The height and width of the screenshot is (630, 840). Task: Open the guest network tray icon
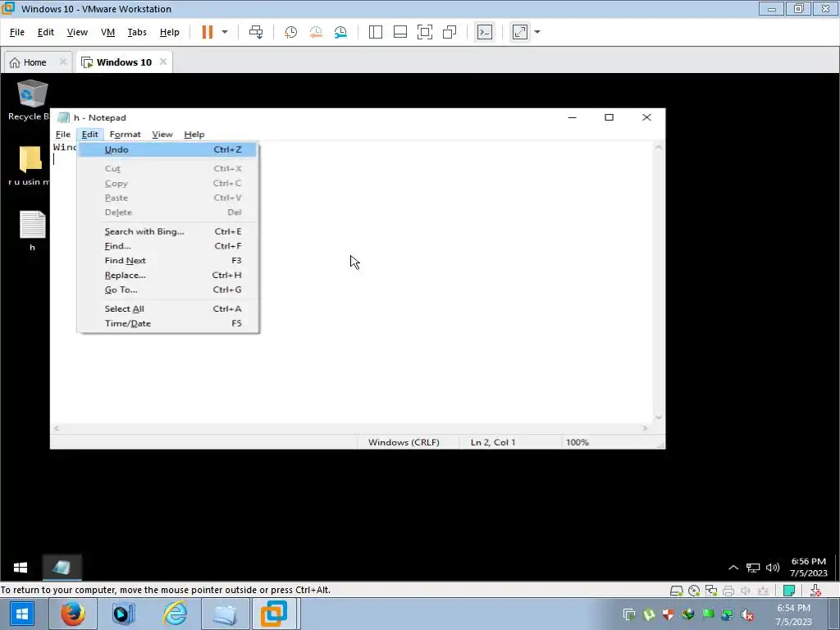point(753,568)
